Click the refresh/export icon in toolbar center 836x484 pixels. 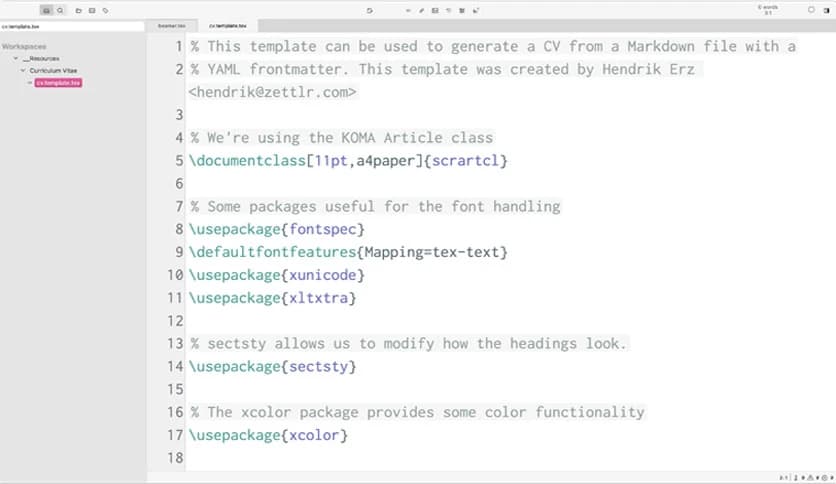point(369,10)
